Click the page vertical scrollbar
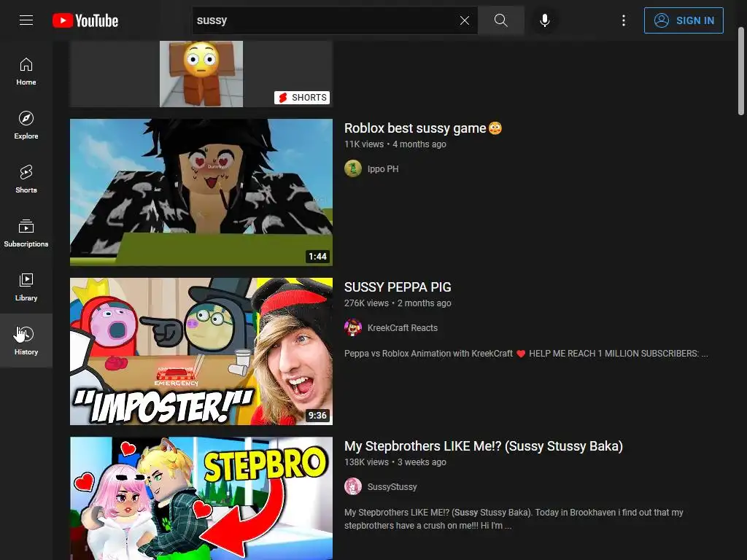The image size is (747, 560). pyautogui.click(x=741, y=71)
